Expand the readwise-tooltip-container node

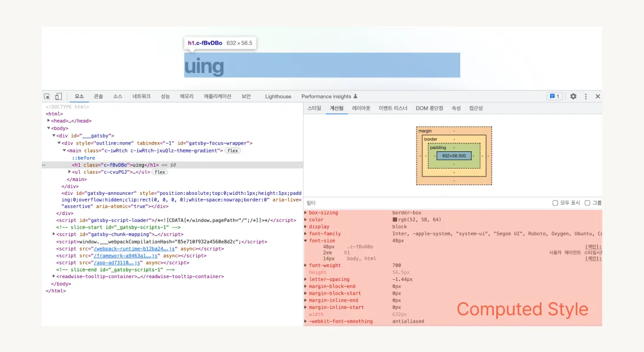[x=54, y=276]
